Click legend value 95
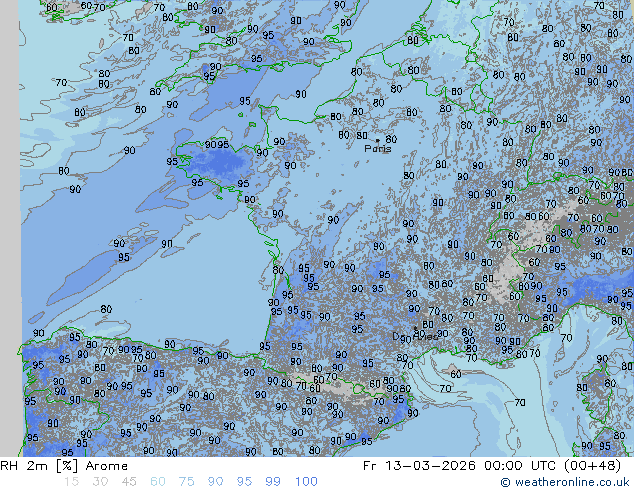Screen dimensions: 634x490 point(244,482)
